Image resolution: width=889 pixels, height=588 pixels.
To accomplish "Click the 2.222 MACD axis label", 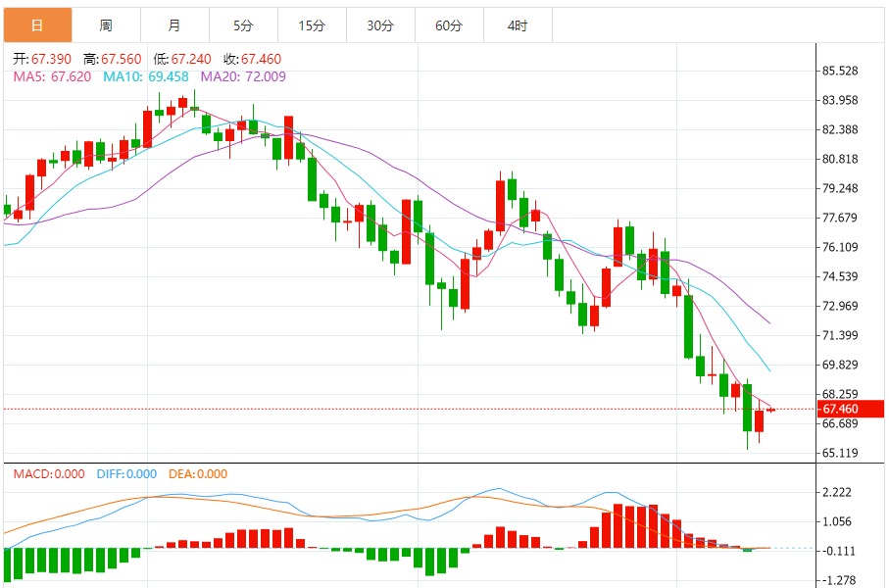I will (x=837, y=492).
